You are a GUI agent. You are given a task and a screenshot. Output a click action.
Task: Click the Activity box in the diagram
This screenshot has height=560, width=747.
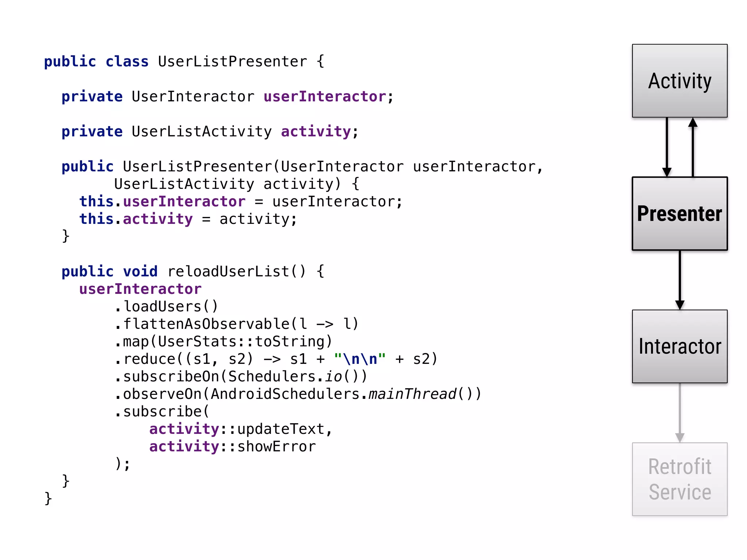tap(679, 81)
